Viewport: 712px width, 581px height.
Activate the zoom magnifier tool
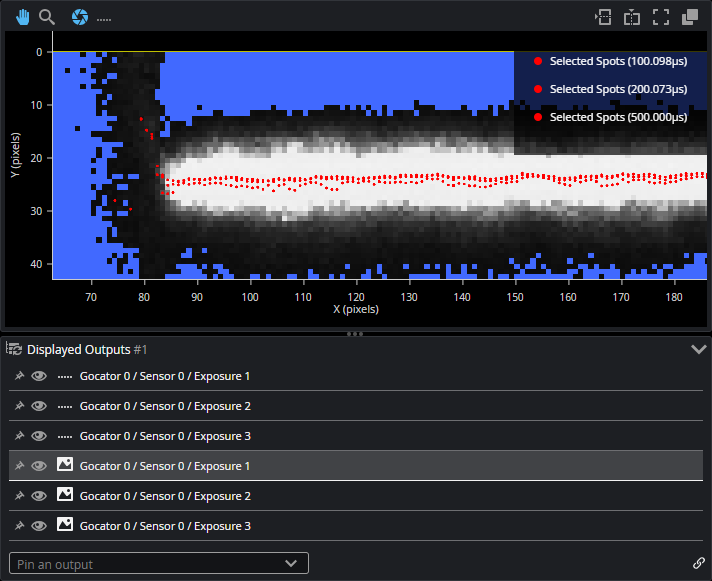click(46, 17)
